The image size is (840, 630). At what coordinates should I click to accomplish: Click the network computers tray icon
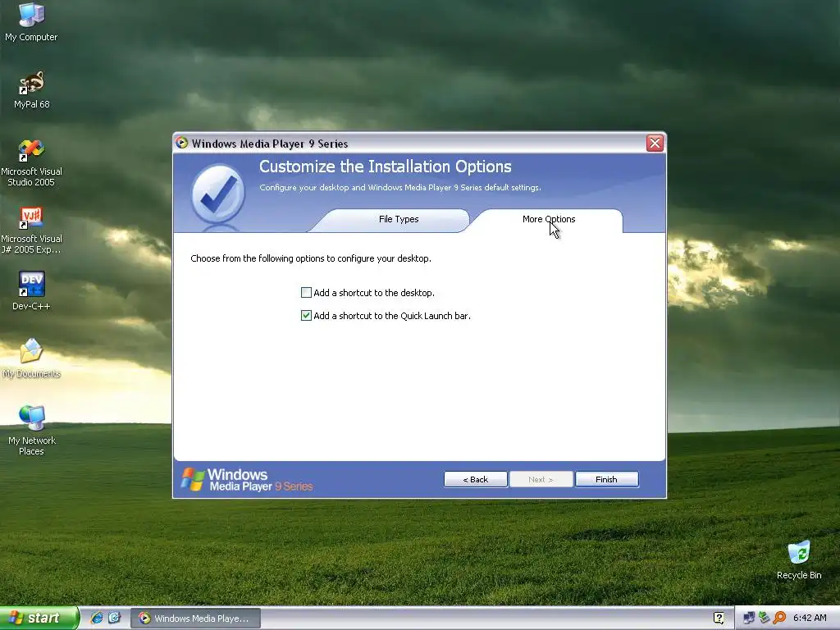pos(748,618)
